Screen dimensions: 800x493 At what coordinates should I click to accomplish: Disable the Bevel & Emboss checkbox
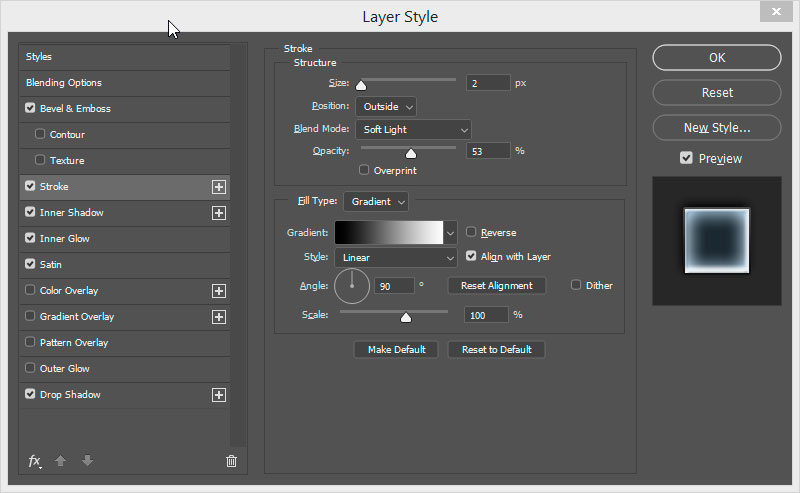(30, 108)
